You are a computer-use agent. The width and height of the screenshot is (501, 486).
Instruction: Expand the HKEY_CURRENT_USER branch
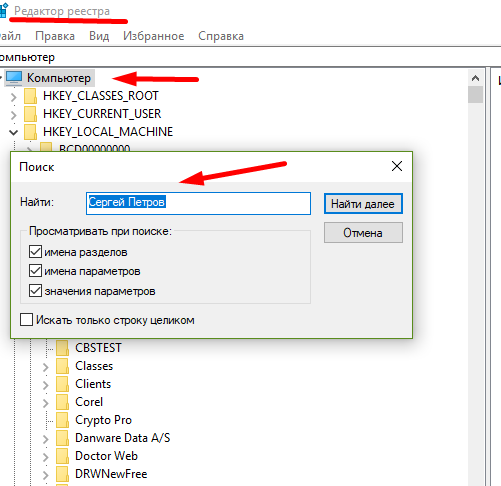pyautogui.click(x=13, y=115)
